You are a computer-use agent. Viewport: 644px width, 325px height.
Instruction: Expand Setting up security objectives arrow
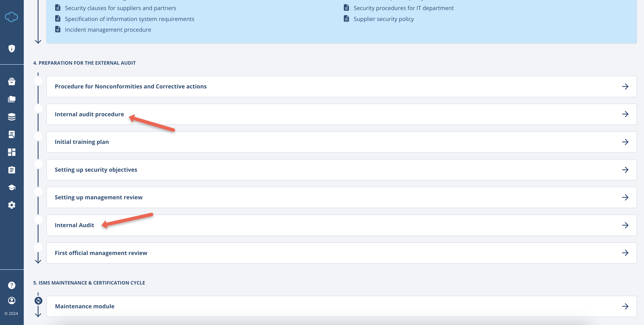(x=625, y=170)
